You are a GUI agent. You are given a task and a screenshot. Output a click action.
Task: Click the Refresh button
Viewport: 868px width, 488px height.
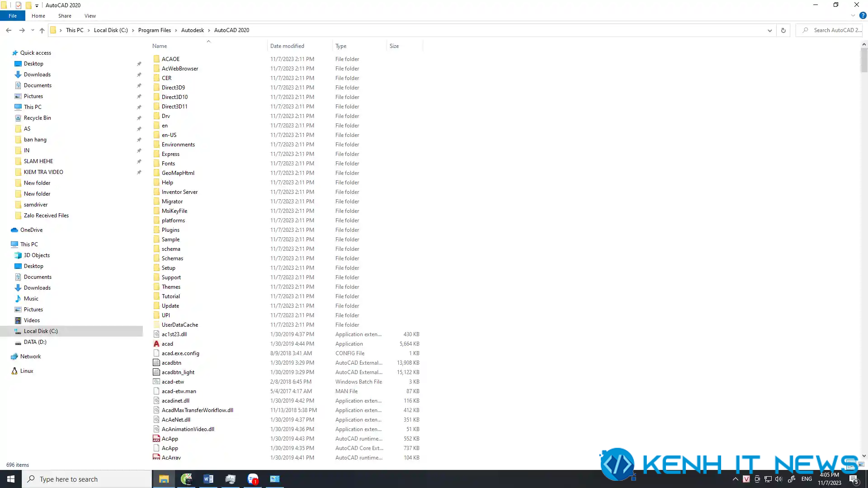pyautogui.click(x=783, y=30)
